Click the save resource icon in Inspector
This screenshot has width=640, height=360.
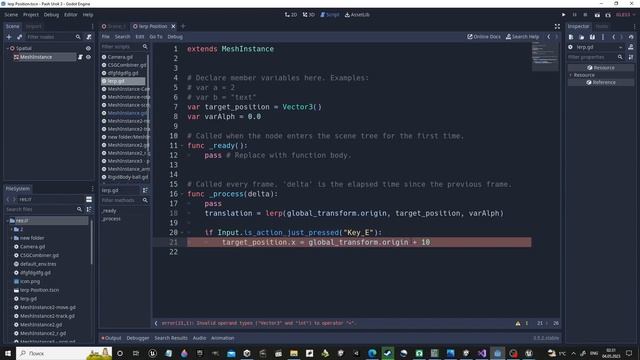coord(592,37)
